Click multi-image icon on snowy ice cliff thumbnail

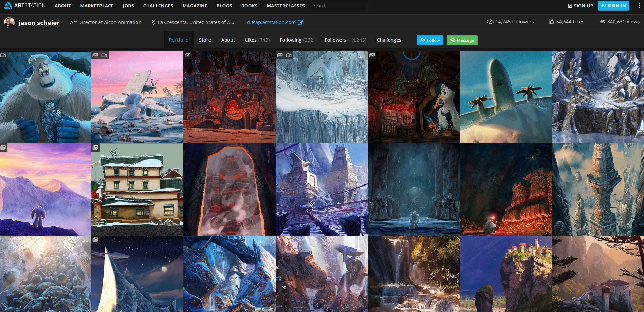(x=280, y=55)
